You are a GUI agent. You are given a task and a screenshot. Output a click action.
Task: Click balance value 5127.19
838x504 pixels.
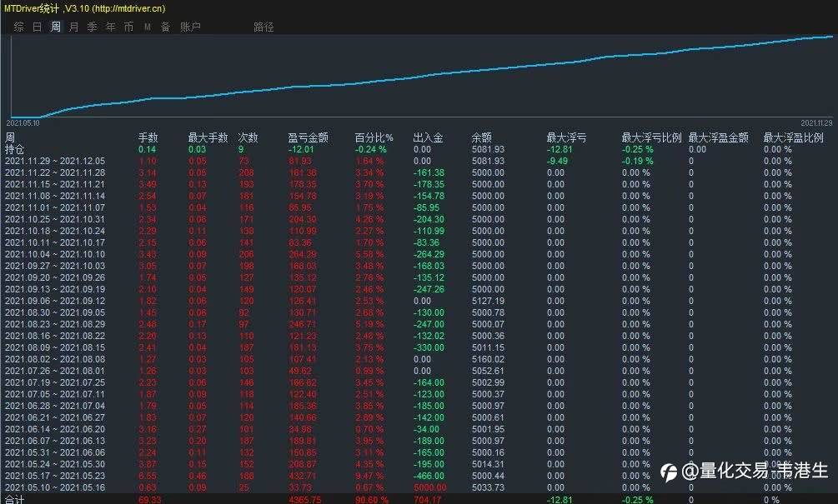488,301
